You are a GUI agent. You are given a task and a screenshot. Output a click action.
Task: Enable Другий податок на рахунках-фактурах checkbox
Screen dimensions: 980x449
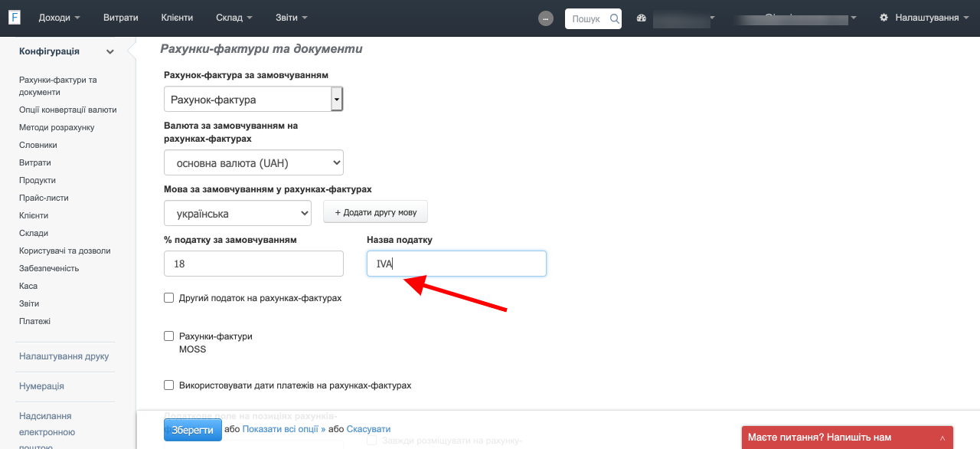click(169, 298)
